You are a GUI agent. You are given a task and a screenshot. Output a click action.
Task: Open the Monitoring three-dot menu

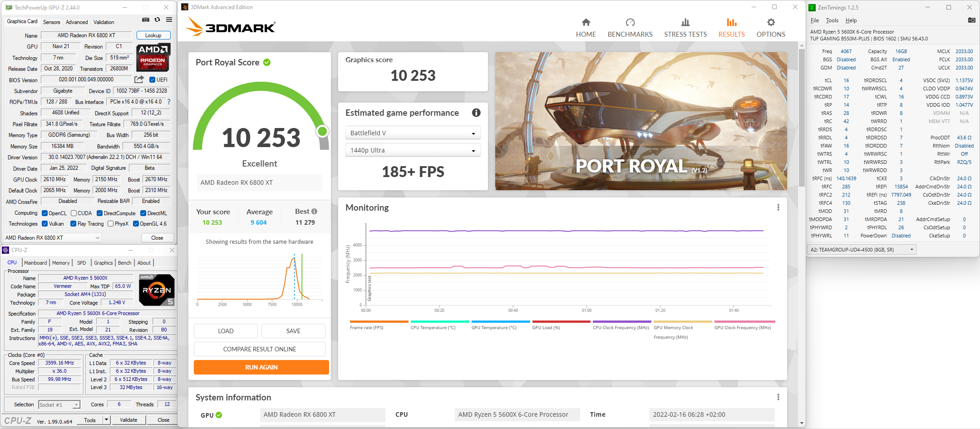pyautogui.click(x=778, y=207)
